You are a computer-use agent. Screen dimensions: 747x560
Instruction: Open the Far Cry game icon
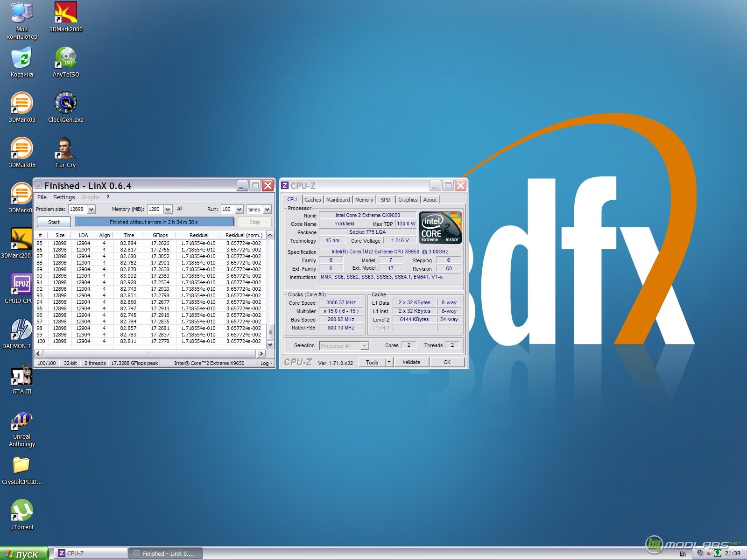[x=66, y=149]
